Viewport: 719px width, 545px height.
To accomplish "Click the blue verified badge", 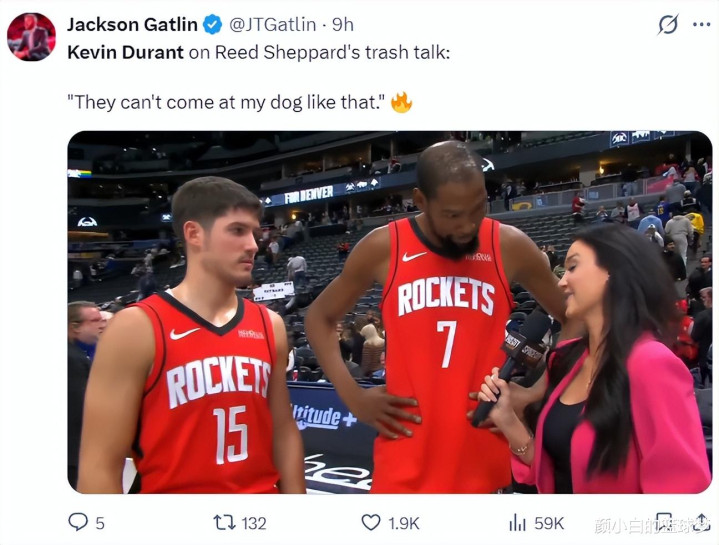I will (x=212, y=24).
